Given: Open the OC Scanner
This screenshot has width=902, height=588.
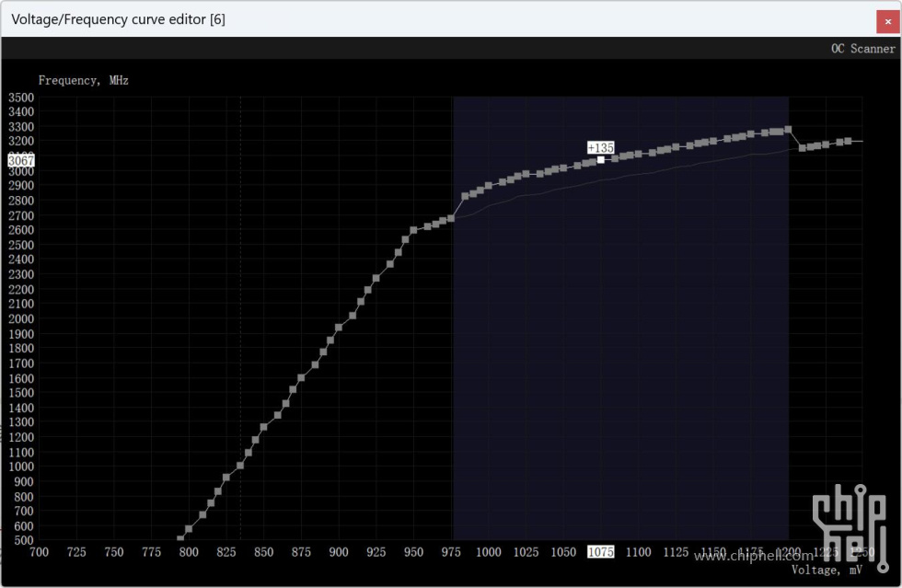Looking at the screenshot, I should point(862,49).
